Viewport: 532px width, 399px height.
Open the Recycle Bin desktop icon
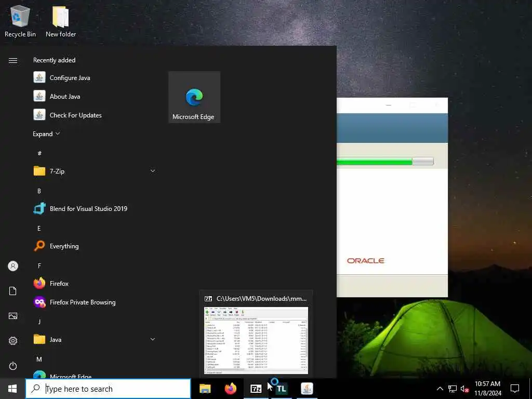tap(20, 21)
